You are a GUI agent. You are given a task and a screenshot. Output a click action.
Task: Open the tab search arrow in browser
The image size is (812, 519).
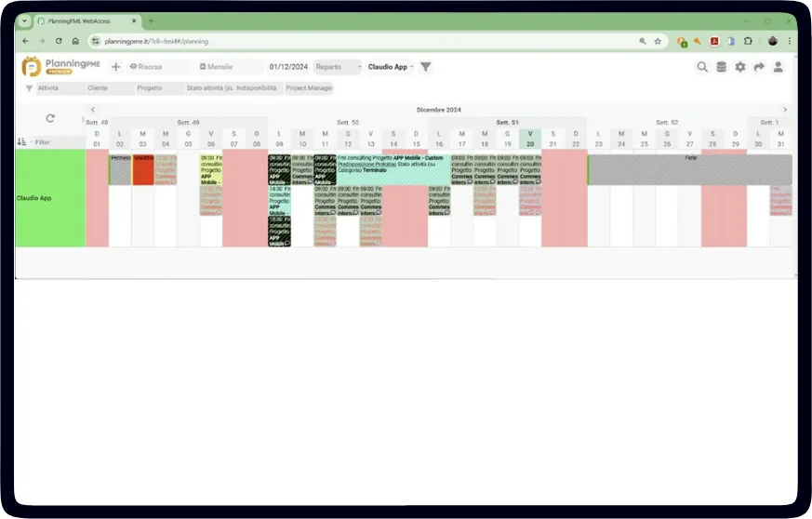[24, 21]
